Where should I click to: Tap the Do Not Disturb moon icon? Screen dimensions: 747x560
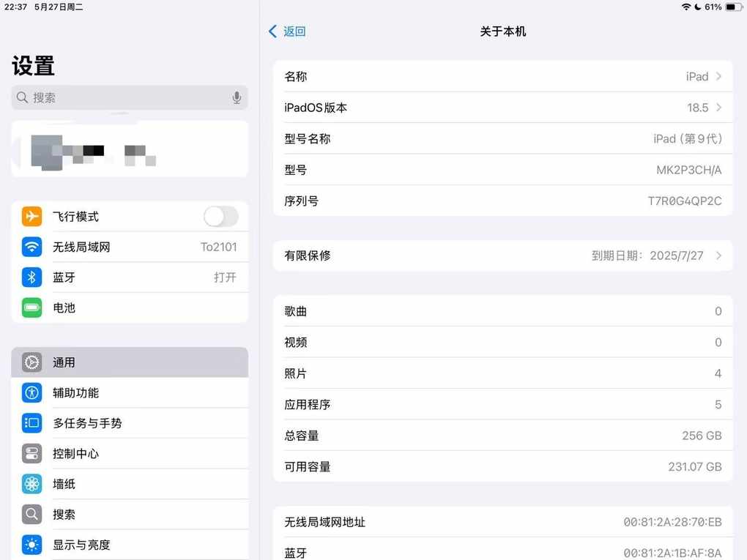point(698,7)
